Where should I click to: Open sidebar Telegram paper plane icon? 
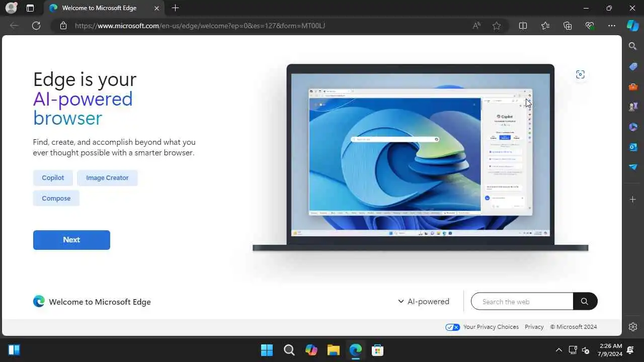tap(633, 167)
